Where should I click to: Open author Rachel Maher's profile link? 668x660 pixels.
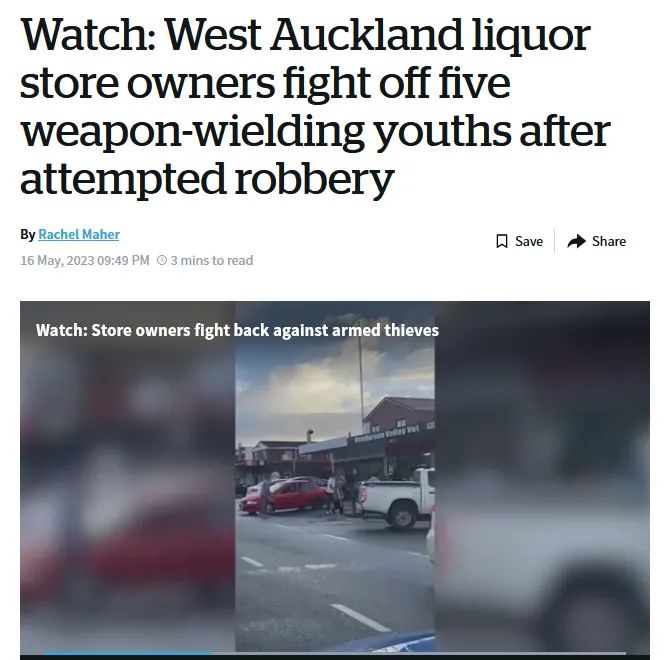point(79,234)
